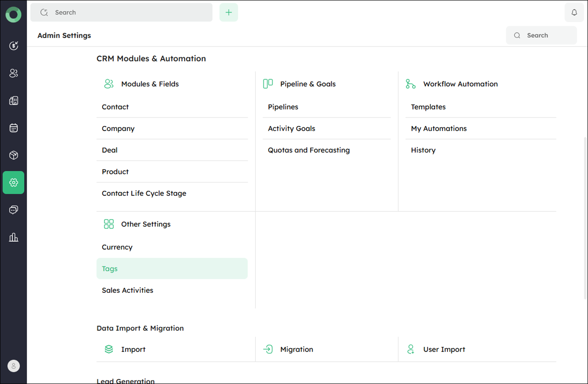The height and width of the screenshot is (384, 588).
Task: Open the products cube icon in sidebar
Action: click(14, 155)
